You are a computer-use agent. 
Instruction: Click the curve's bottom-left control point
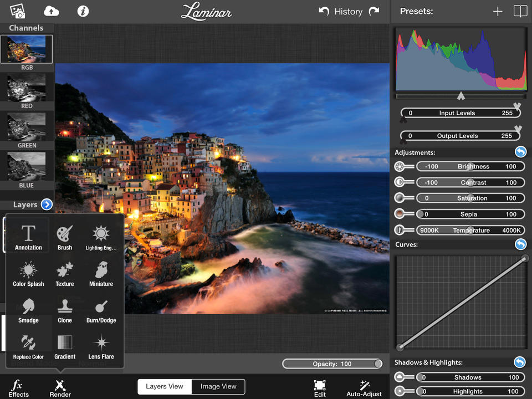point(400,347)
